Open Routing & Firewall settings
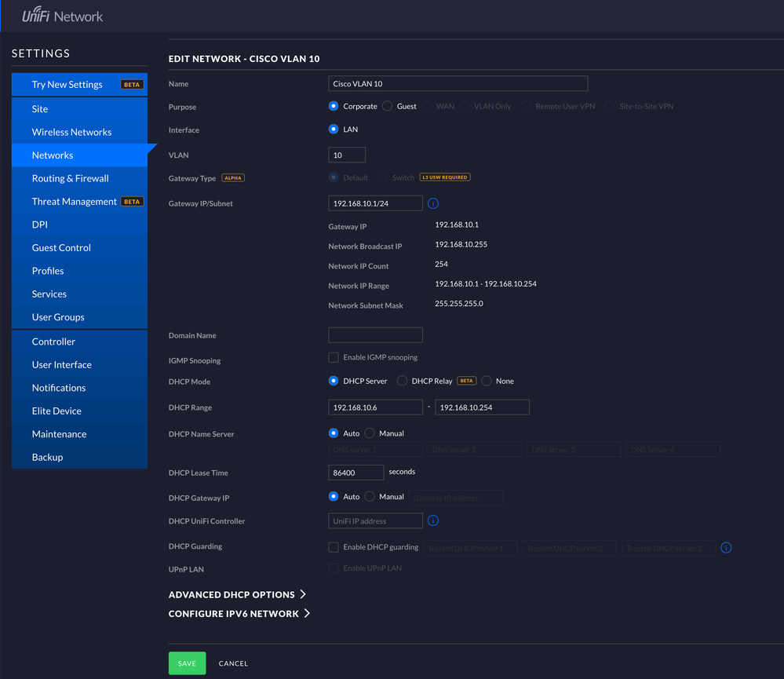784x679 pixels. pos(79,178)
